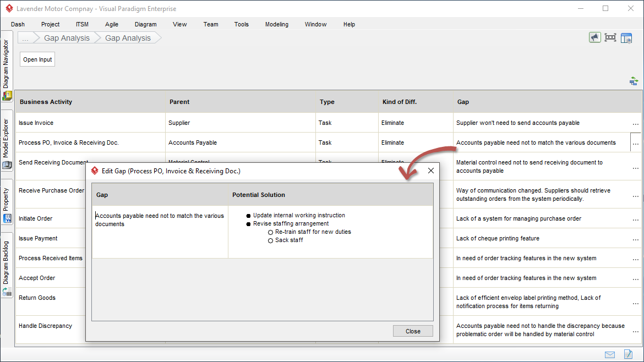Open ellipsis for Process PO gap row
The width and height of the screenshot is (644, 362).
(635, 143)
